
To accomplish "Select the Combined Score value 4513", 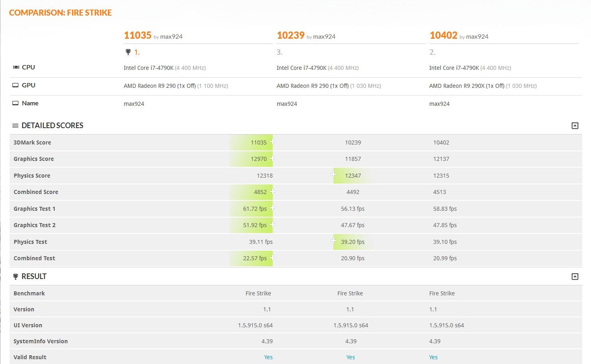I will tap(440, 192).
